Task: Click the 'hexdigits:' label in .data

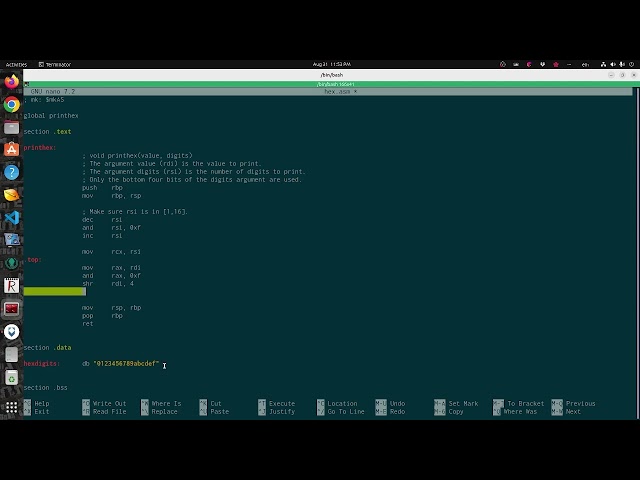Action: tap(42, 363)
